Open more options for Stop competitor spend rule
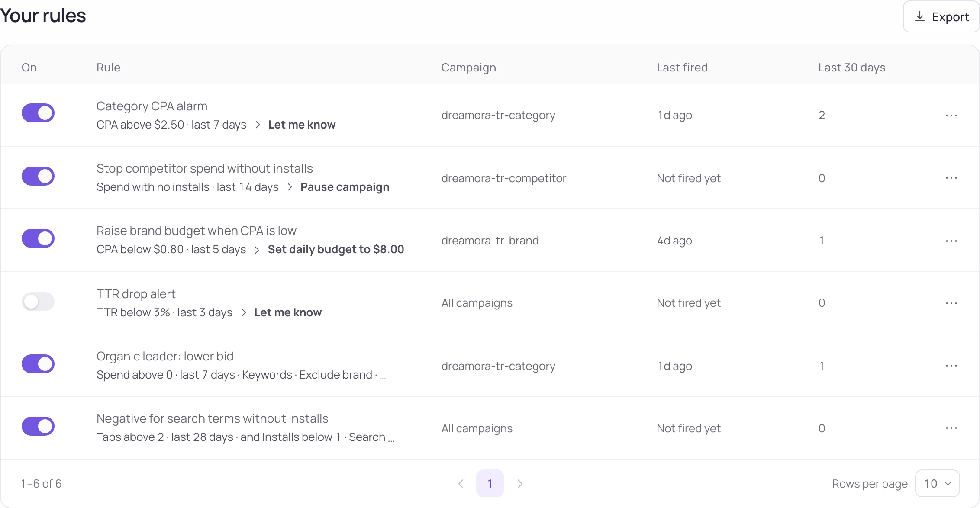The image size is (980, 508). [951, 178]
